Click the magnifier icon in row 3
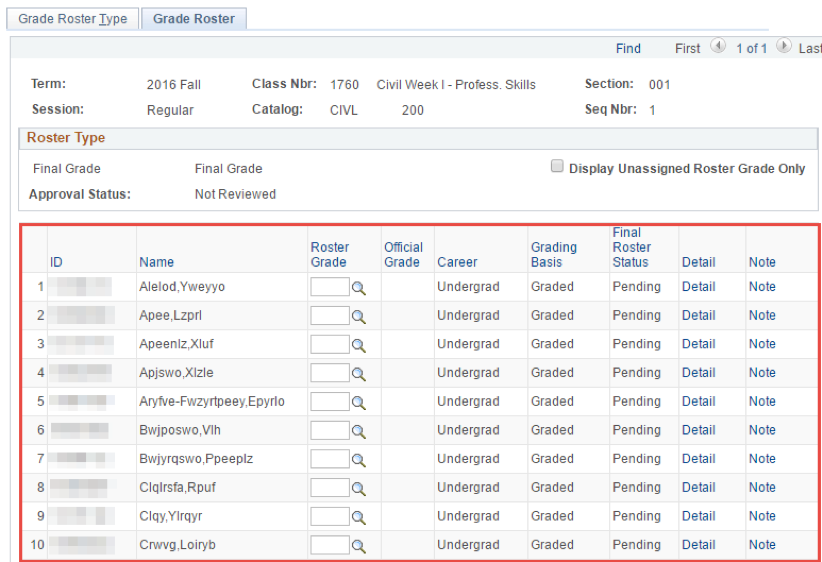The width and height of the screenshot is (822, 562). [x=359, y=345]
